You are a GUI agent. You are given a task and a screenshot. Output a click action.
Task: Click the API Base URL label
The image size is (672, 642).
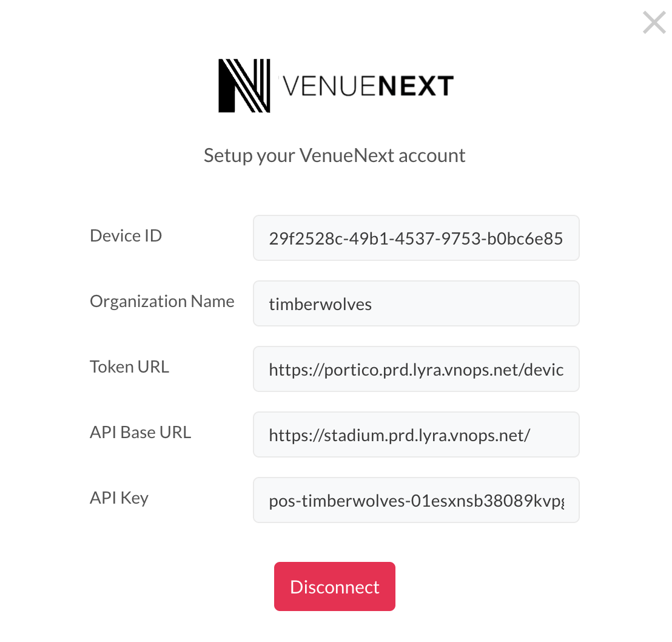tap(140, 432)
